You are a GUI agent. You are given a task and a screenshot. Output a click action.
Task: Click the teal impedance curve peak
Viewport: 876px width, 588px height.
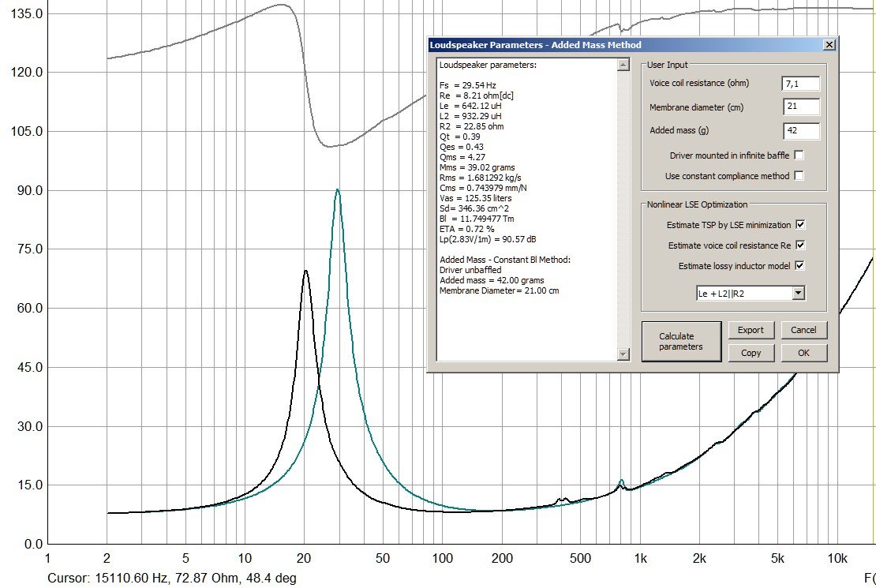point(338,190)
